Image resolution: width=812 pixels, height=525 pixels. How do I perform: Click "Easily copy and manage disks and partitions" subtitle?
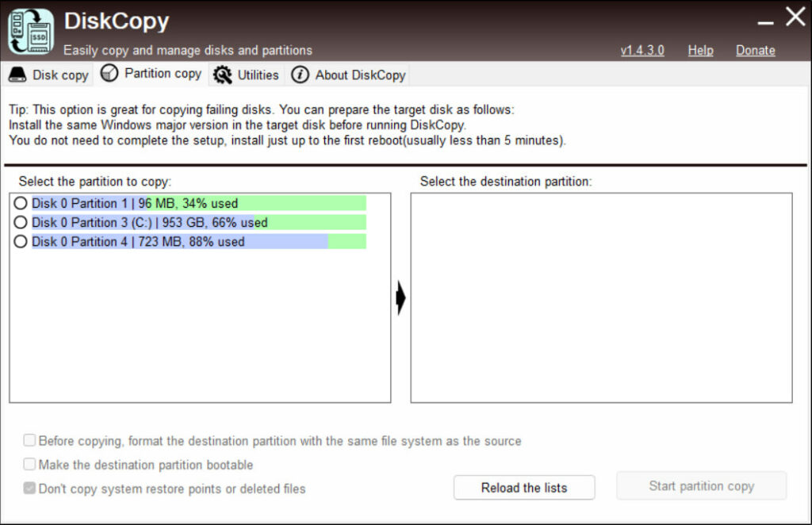pyautogui.click(x=188, y=50)
